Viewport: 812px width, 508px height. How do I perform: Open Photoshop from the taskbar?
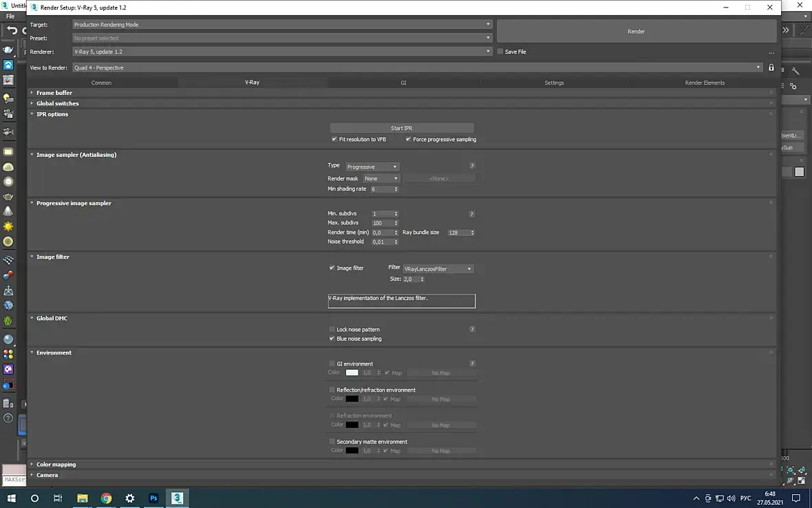(x=153, y=498)
